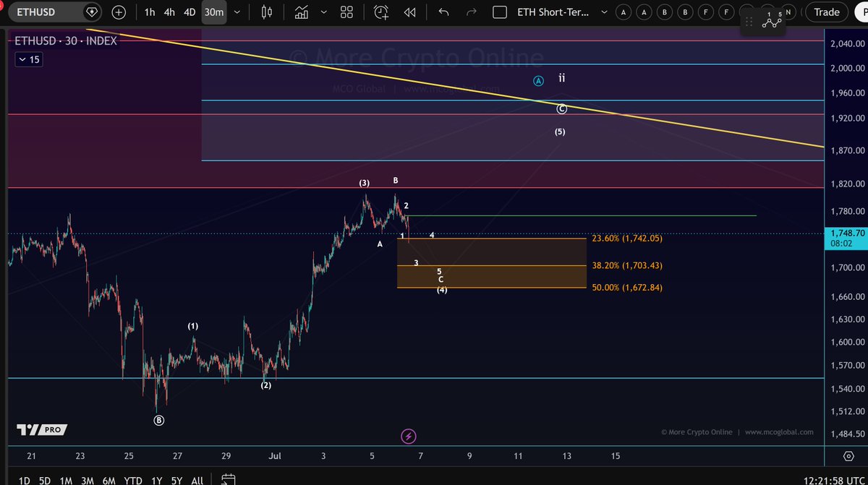The height and width of the screenshot is (485, 868).
Task: Switch to the 4h timeframe
Action: [x=169, y=12]
